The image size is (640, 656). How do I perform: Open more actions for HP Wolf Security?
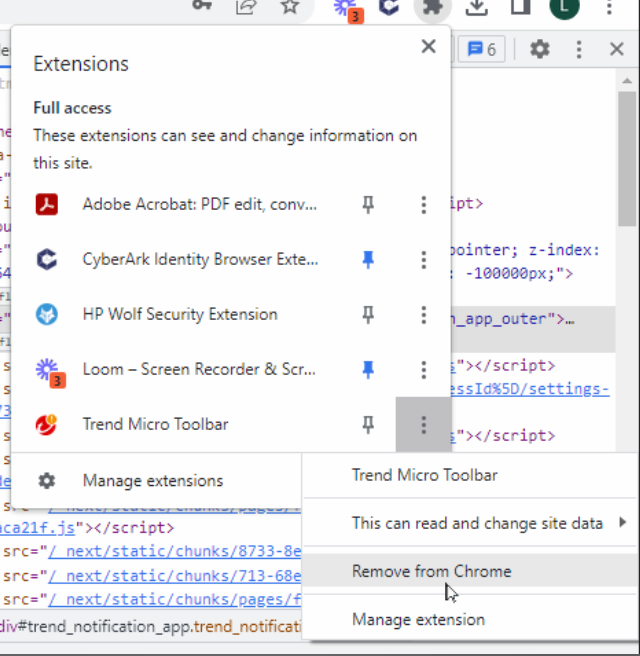click(x=423, y=314)
